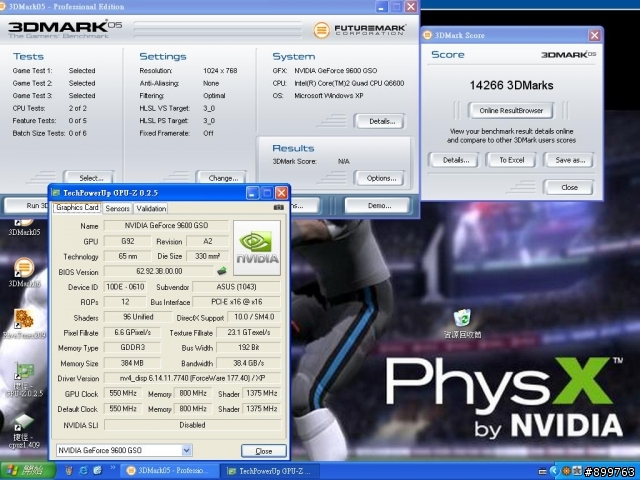This screenshot has width=640, height=480.
Task: Click the BIOS save chip icon in GPU-Z
Action: (x=222, y=271)
